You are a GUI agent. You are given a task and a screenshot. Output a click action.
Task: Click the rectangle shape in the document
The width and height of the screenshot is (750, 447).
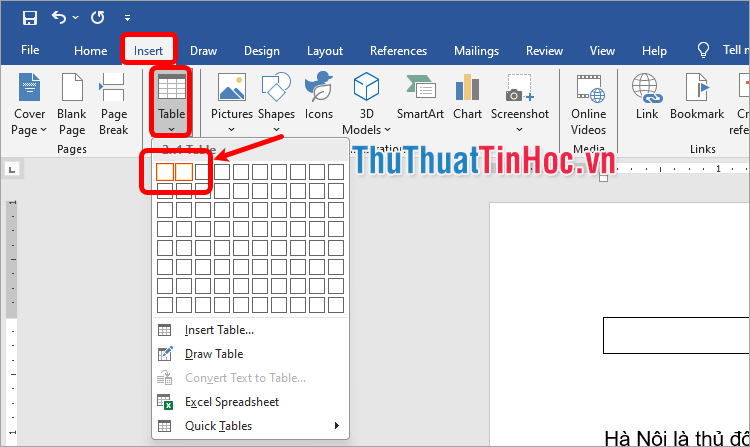tap(676, 335)
